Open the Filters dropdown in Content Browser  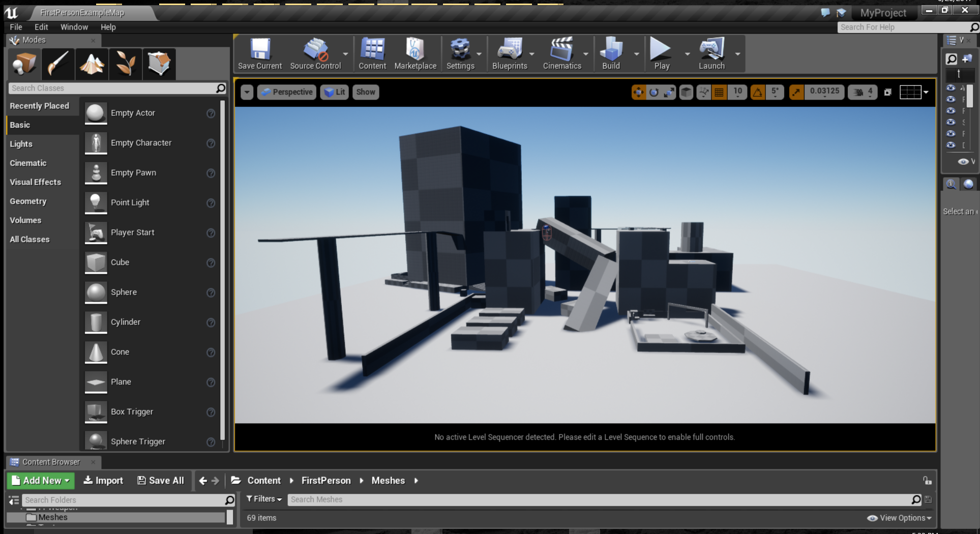(264, 499)
